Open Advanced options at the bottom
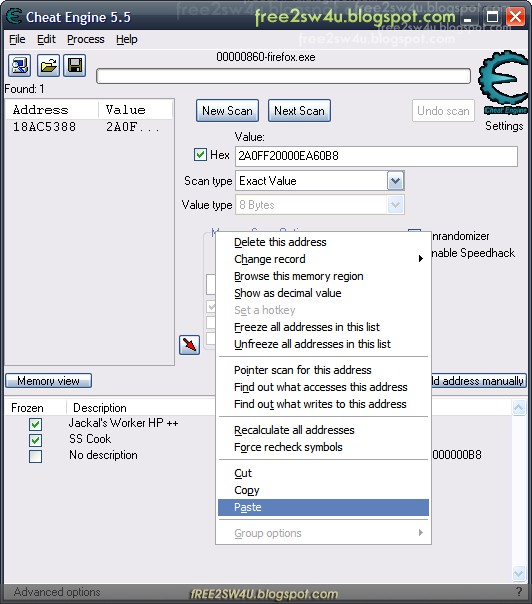Viewport: 532px width, 604px height. tap(57, 592)
